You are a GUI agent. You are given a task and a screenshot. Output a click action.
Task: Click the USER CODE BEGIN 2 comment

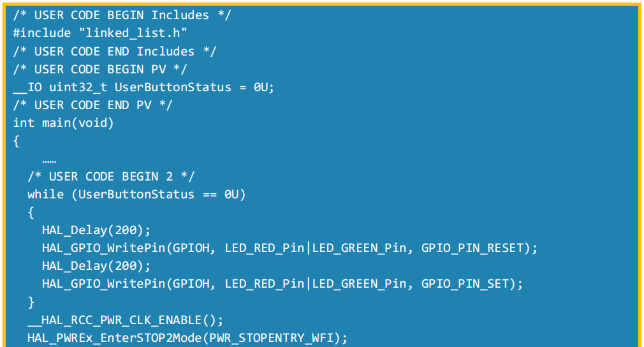pos(111,177)
